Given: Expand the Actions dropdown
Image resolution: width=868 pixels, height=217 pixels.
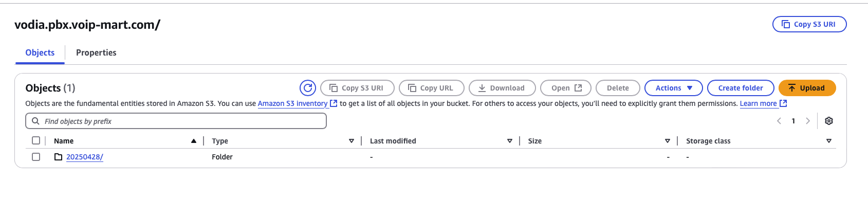Looking at the screenshot, I should 673,88.
